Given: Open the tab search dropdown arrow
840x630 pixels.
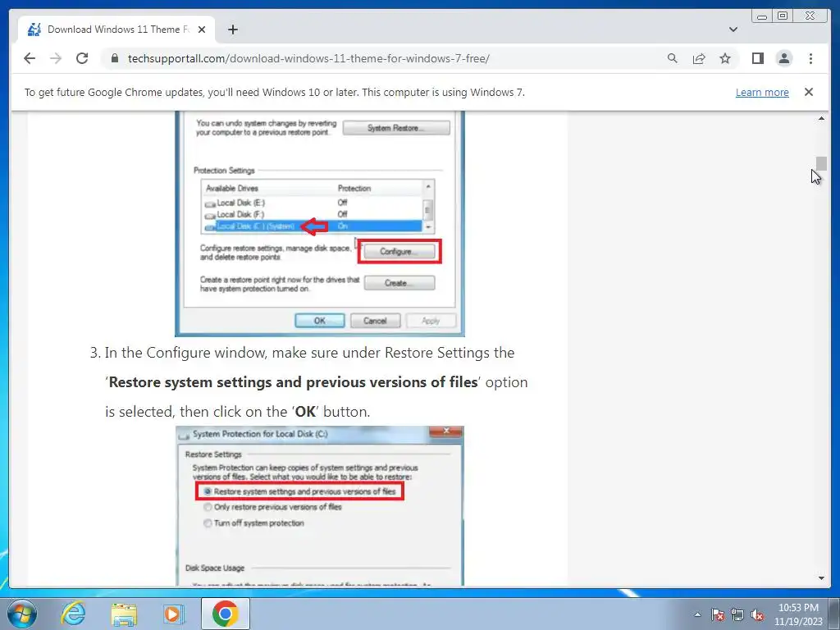Looking at the screenshot, I should click(733, 30).
